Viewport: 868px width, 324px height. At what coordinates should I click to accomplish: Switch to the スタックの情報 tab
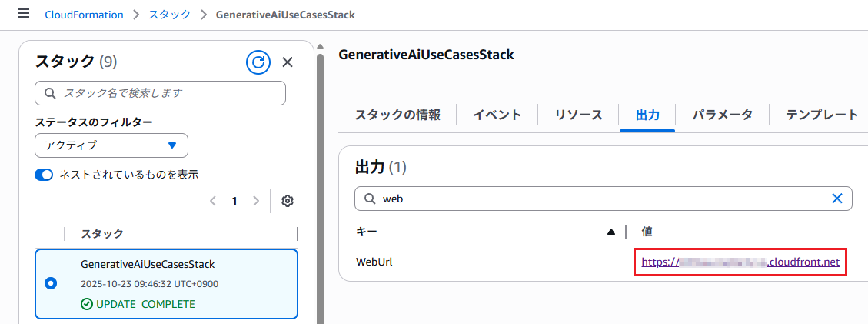pos(397,115)
